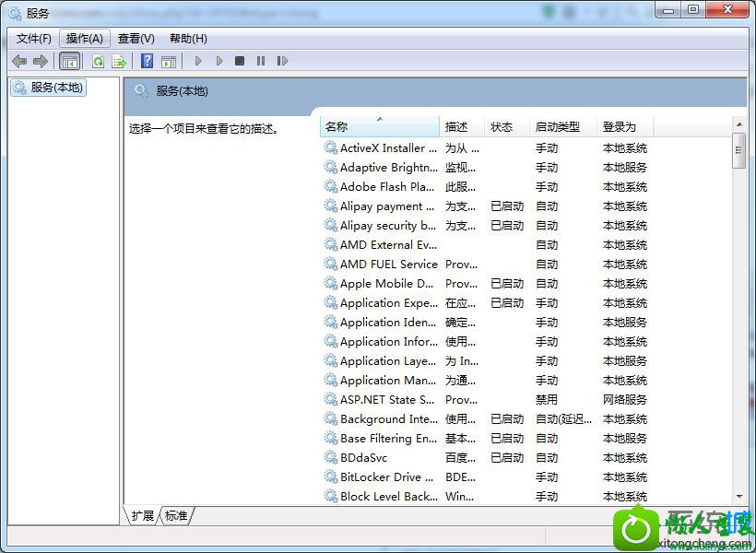Click the gear icon of Adaptive Brightness
This screenshot has width=756, height=553.
(x=331, y=167)
